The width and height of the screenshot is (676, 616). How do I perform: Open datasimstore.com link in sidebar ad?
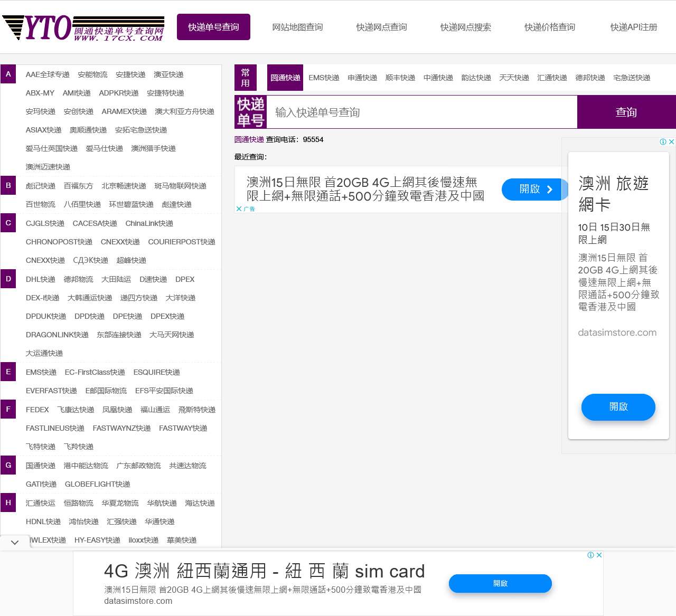(x=617, y=333)
